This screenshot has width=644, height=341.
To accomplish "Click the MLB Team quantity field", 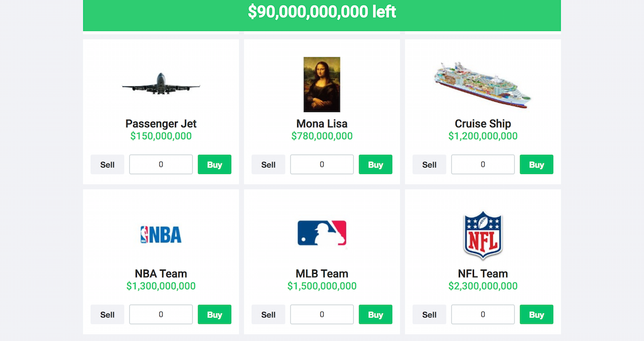I will coord(321,314).
